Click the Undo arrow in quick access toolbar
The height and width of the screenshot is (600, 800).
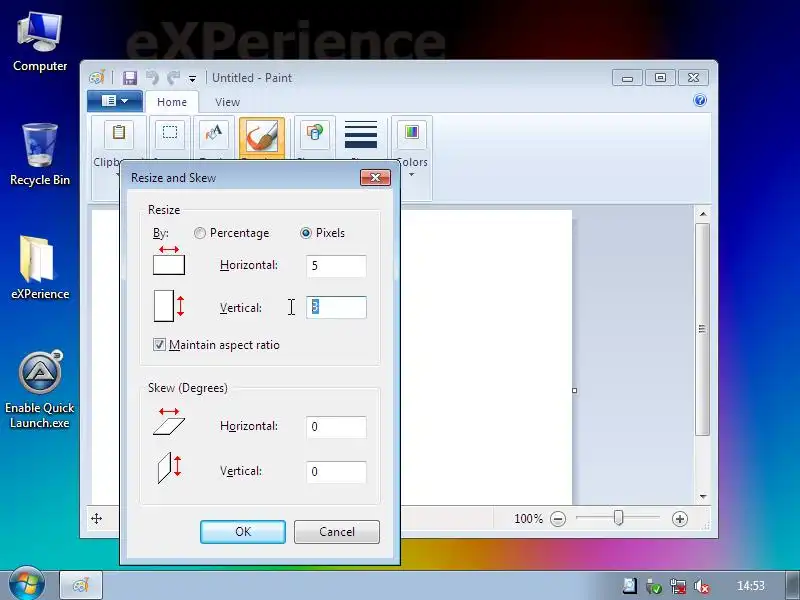click(x=152, y=78)
